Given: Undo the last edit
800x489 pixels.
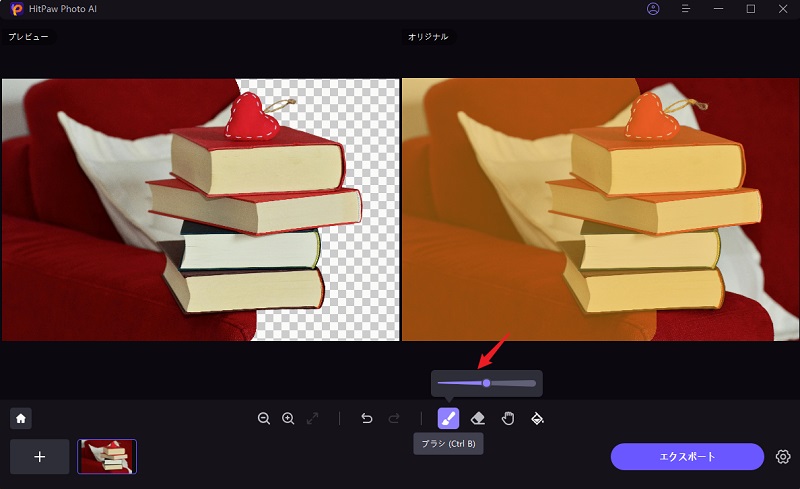Looking at the screenshot, I should pyautogui.click(x=367, y=418).
